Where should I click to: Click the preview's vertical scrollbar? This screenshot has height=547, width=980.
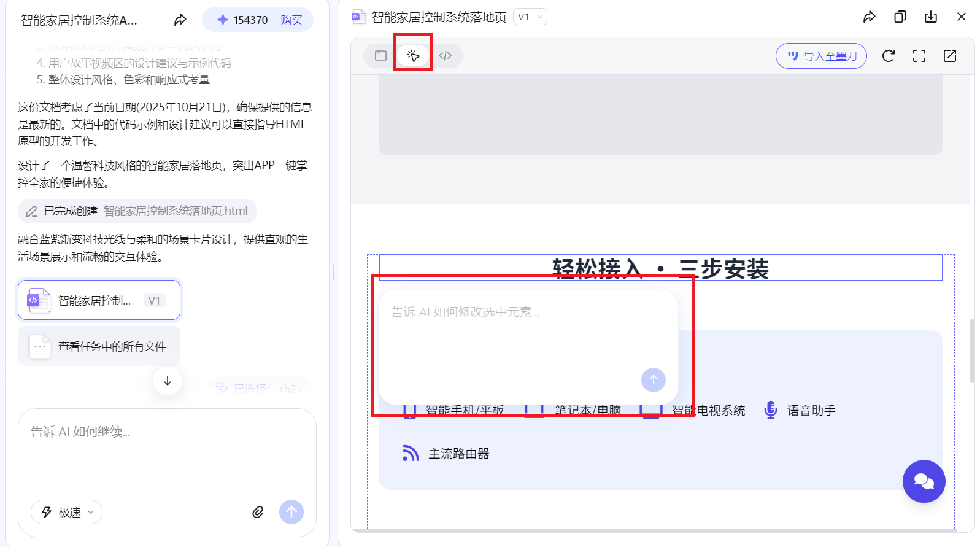tap(971, 351)
